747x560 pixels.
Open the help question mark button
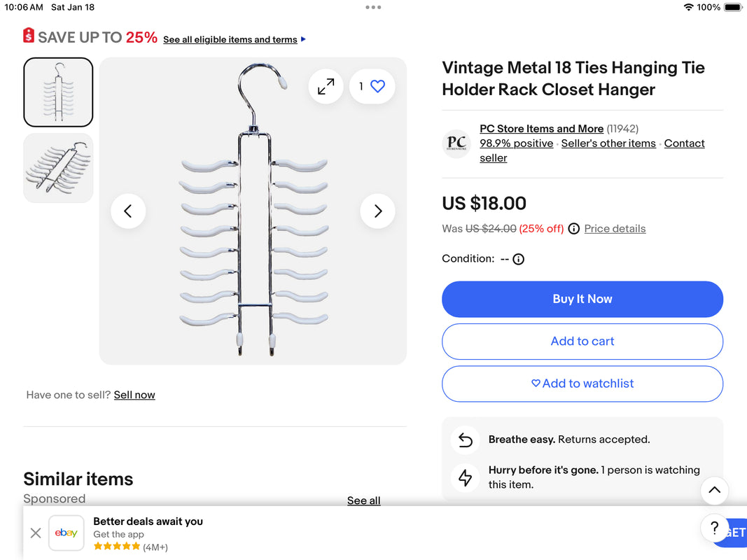714,528
